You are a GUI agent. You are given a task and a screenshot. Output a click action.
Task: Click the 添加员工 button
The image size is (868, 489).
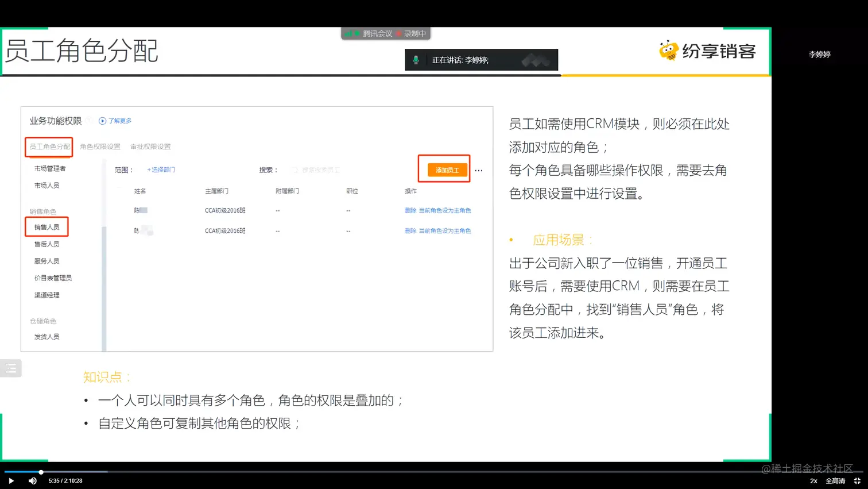coord(447,170)
